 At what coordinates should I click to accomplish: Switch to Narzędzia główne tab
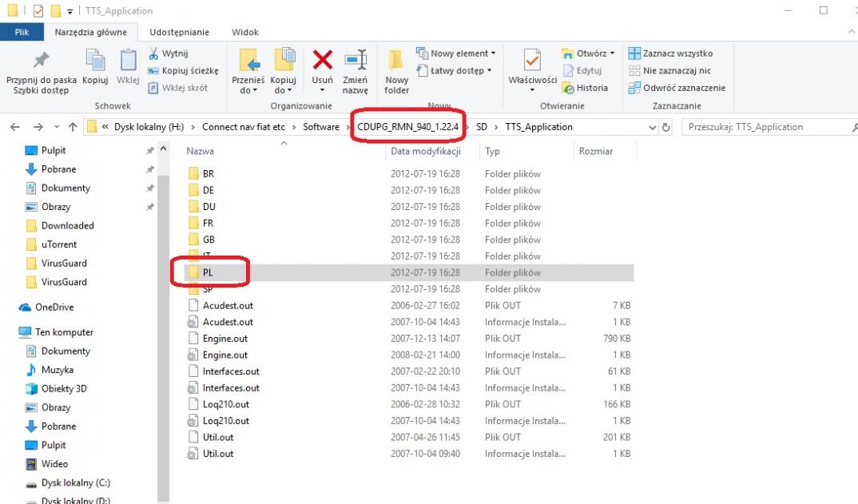[x=91, y=32]
